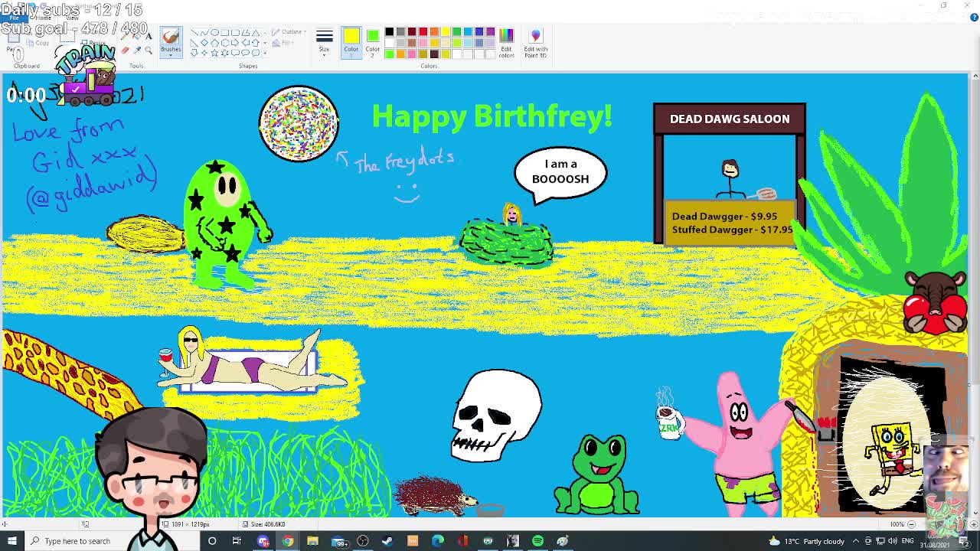This screenshot has height=551, width=980.
Task: Select the five-point star shape
Action: (214, 52)
